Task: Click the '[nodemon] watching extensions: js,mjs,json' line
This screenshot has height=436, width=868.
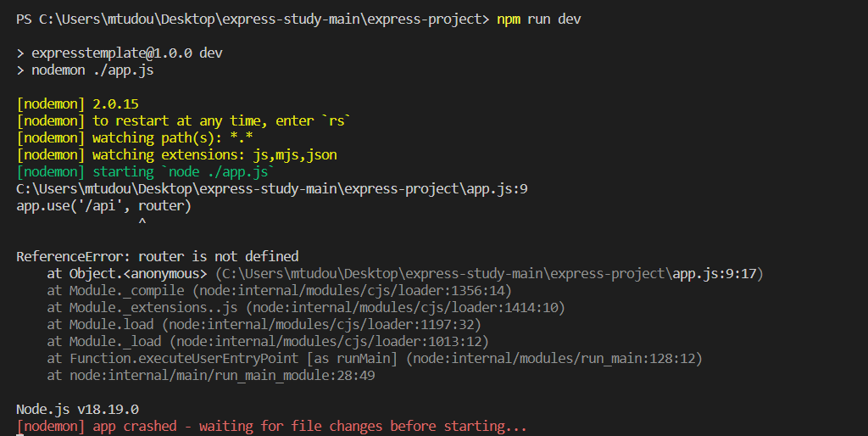Action: (176, 154)
